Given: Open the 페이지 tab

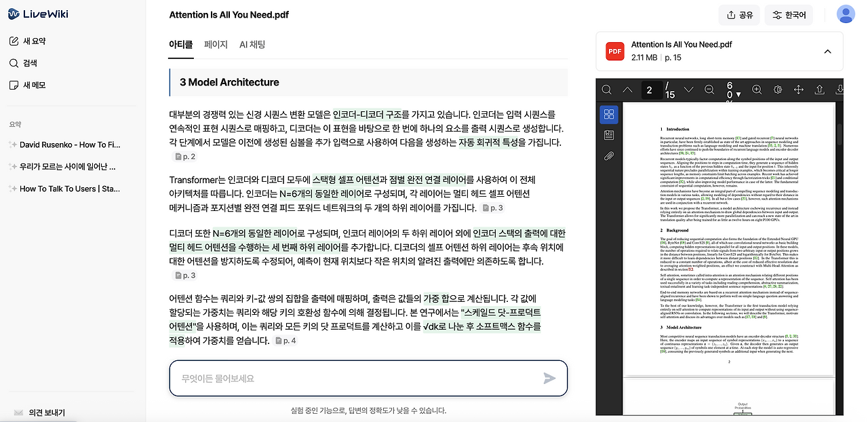Looking at the screenshot, I should point(216,44).
